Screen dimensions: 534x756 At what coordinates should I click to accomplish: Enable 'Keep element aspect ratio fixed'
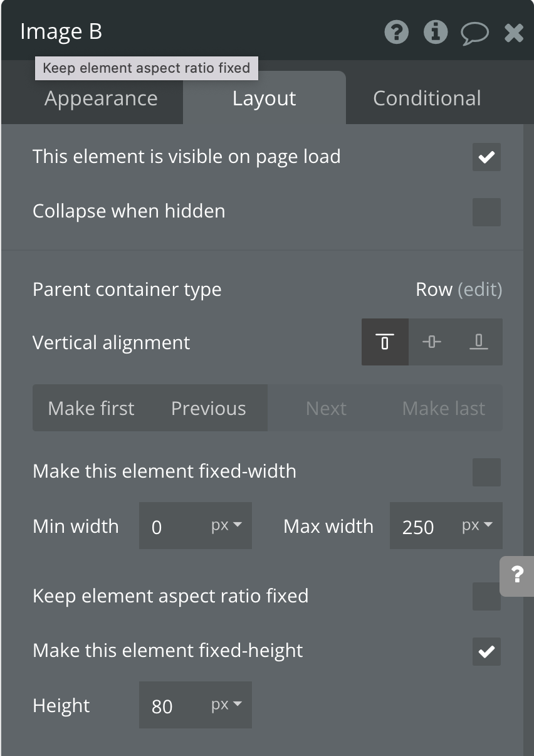[486, 596]
